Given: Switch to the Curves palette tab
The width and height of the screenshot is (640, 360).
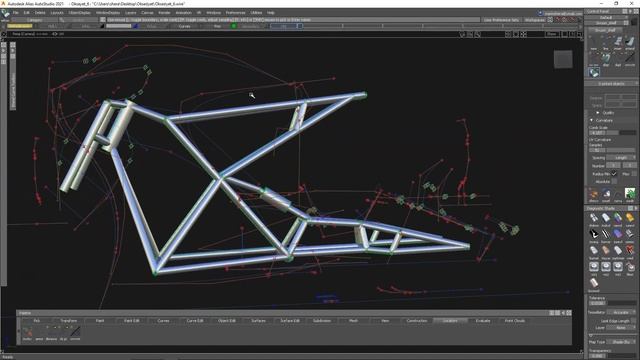Looking at the screenshot, I should coord(163,321).
